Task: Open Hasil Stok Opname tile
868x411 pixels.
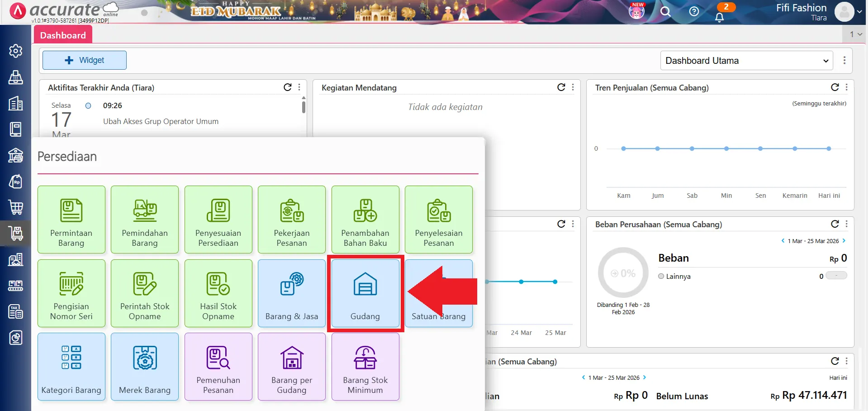Action: click(218, 293)
